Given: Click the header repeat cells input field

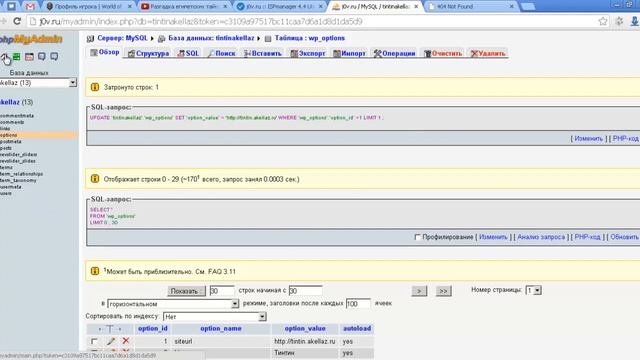Looking at the screenshot, I should pyautogui.click(x=358, y=303).
